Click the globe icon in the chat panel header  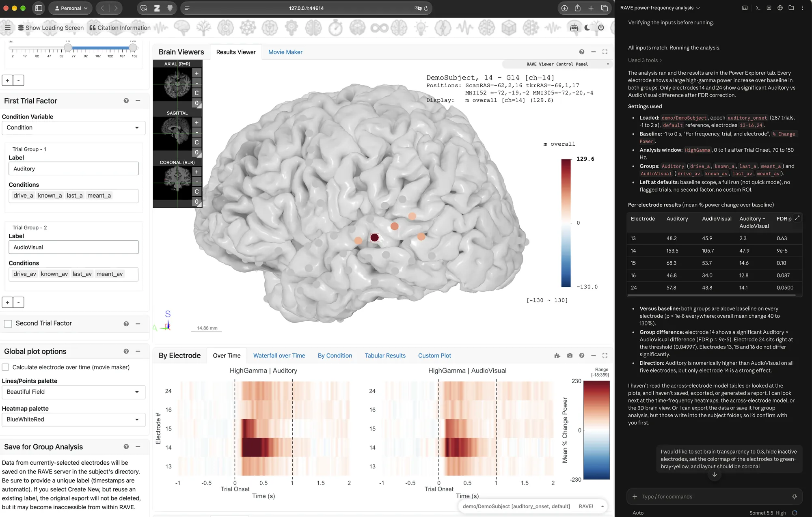780,8
